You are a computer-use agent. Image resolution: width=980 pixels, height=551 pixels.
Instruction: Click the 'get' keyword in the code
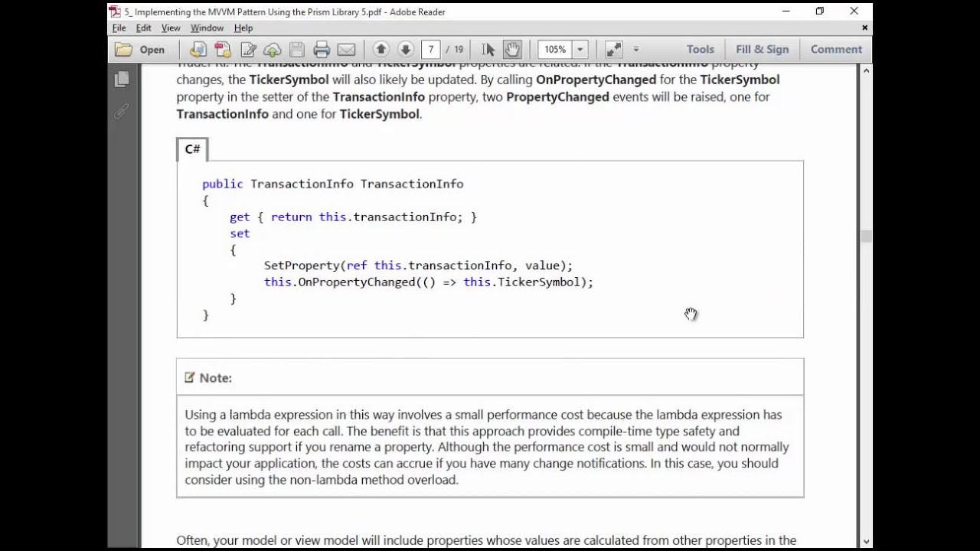pos(240,217)
